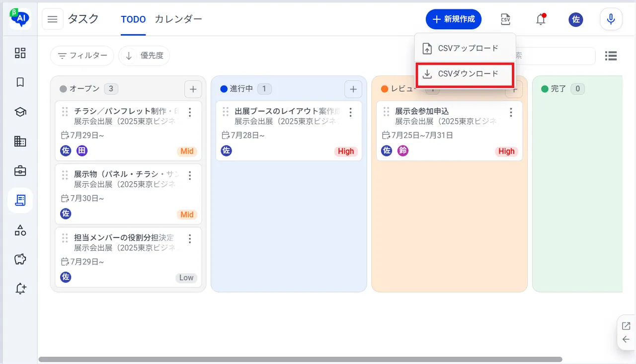Open the shapes icon in sidebar

(x=20, y=230)
